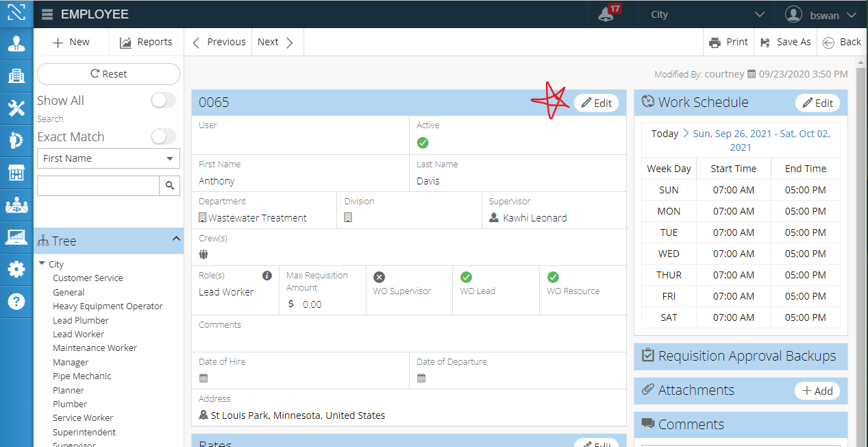Click the Sun, Sep 26, 2021 date range
The image size is (868, 447).
[x=762, y=140]
